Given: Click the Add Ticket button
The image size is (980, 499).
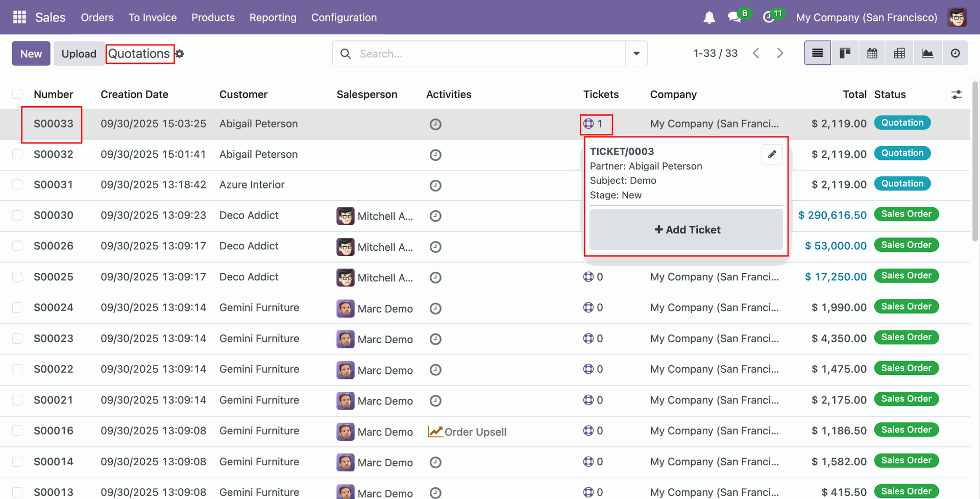Looking at the screenshot, I should point(686,230).
